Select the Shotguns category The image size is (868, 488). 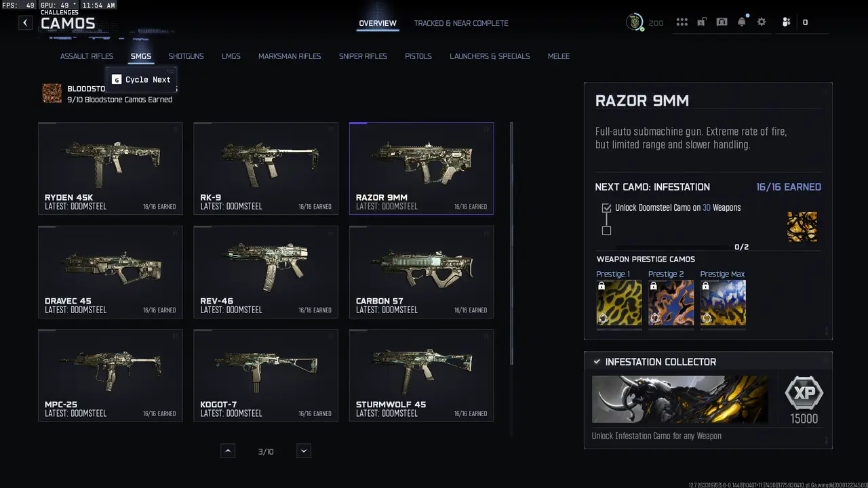(186, 56)
